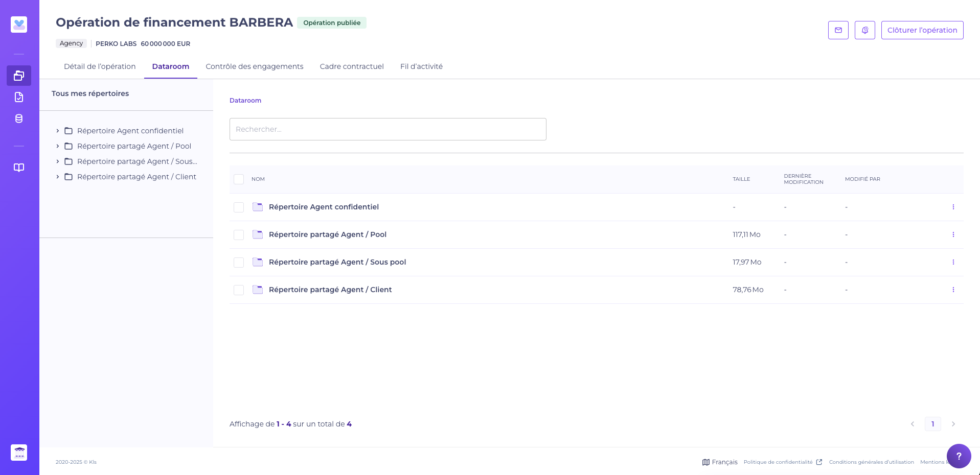Open Politique de confidentialité link
980x475 pixels.
coord(778,462)
